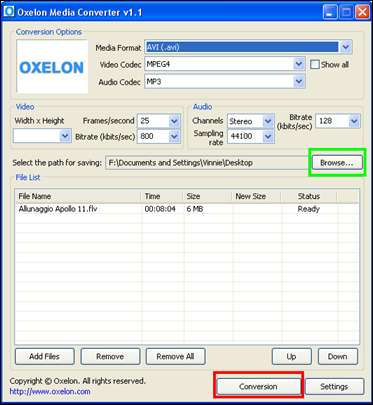Click the save path input field
373x405 pixels.
pyautogui.click(x=207, y=163)
